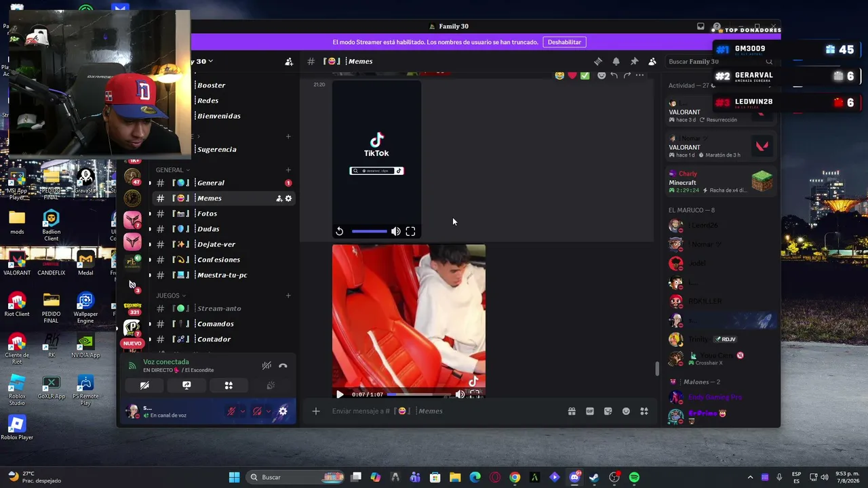Search in Buscar Family 30 field
Screen dimensions: 868x488
[721, 62]
